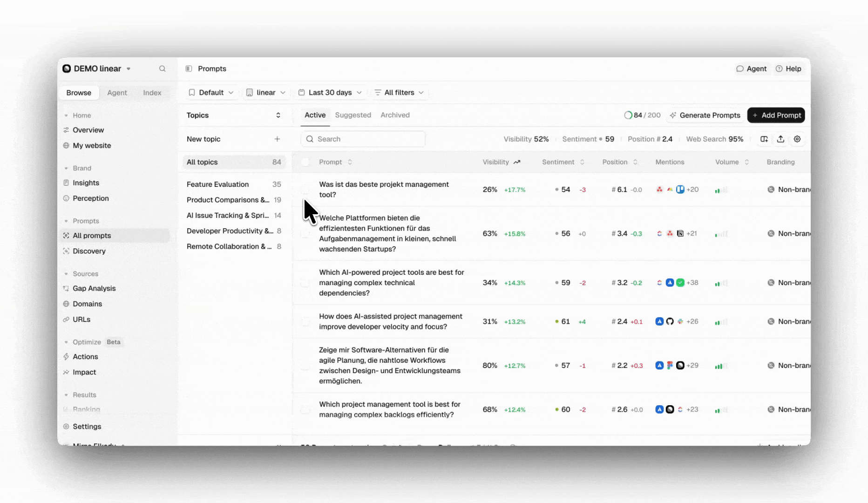Image resolution: width=868 pixels, height=503 pixels.
Task: Click the My website globe icon
Action: click(66, 145)
